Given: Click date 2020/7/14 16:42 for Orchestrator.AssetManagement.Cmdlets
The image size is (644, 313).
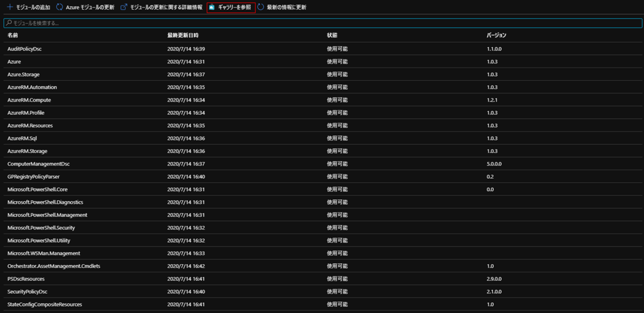Looking at the screenshot, I should [186, 266].
